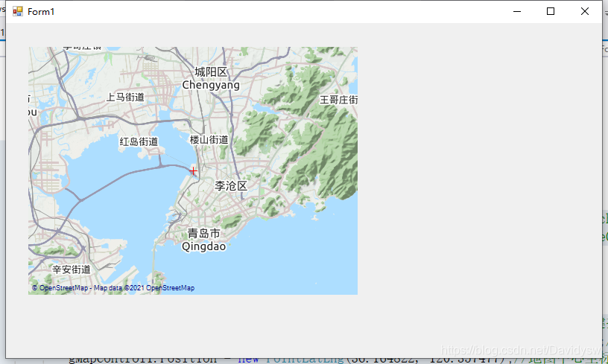Click the Chengyang label on the map
The image size is (608, 364).
pos(211,85)
